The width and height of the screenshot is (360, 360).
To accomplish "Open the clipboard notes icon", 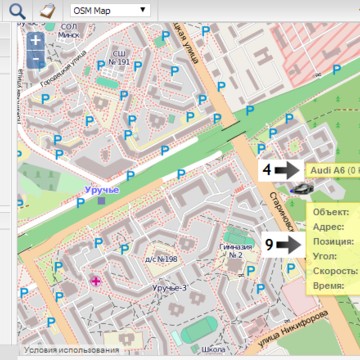I will 47,11.
